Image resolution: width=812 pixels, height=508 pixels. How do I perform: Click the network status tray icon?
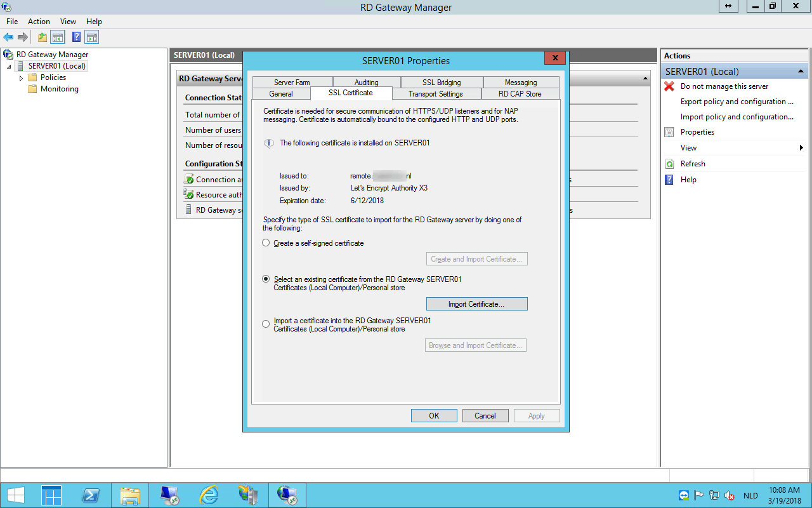pos(714,495)
